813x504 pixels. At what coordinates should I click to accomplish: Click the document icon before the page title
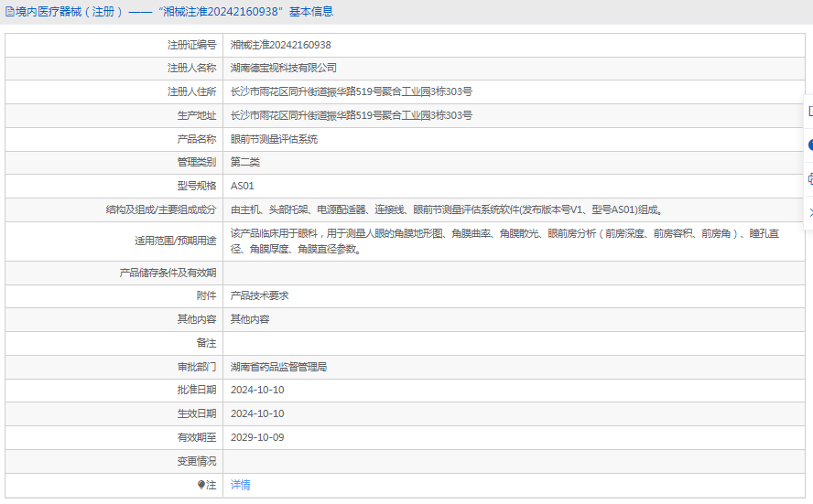pyautogui.click(x=10, y=12)
